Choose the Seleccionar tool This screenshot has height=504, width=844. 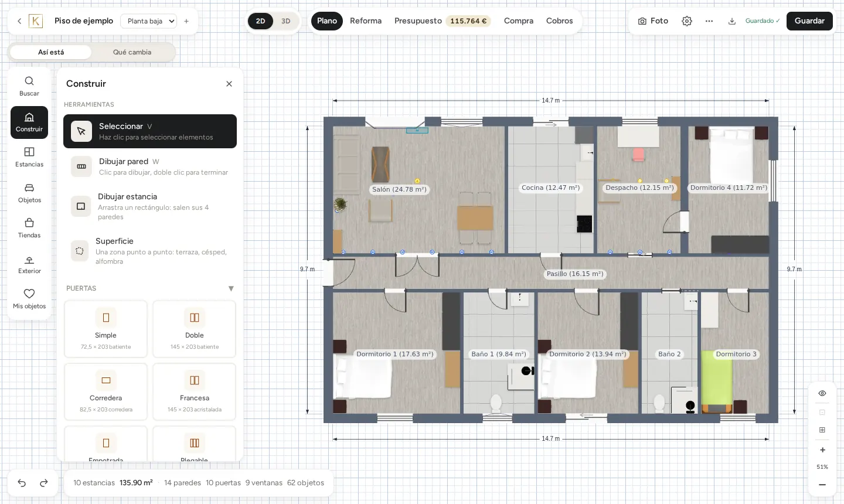pos(150,131)
